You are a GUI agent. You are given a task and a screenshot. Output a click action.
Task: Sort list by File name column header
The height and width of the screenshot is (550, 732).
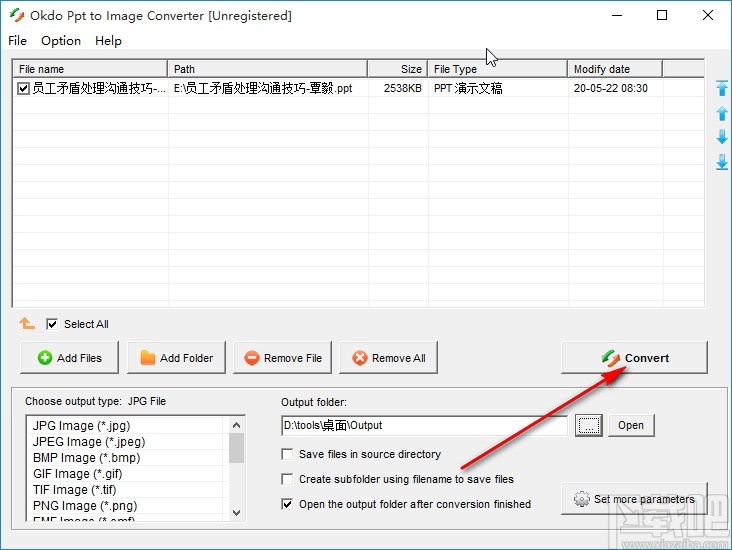(x=90, y=69)
